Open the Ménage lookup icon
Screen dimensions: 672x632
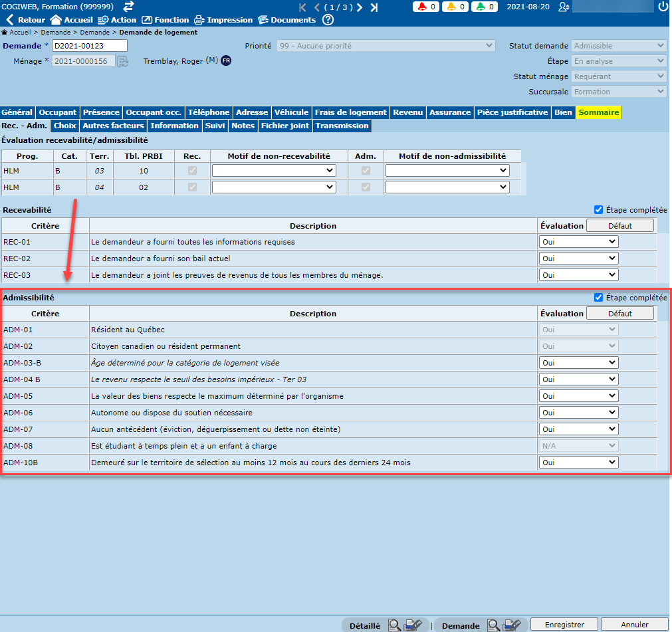(122, 61)
